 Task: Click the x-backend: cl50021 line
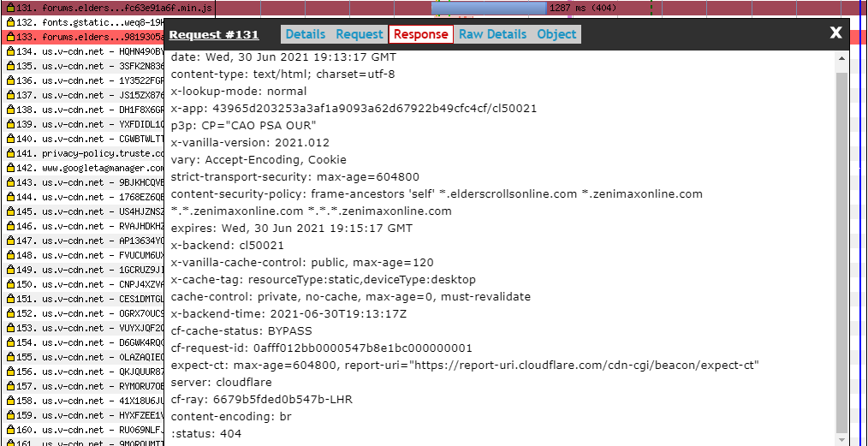click(227, 245)
